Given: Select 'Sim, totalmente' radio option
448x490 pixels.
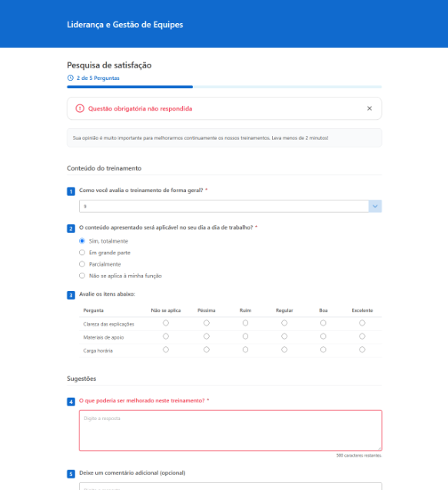Looking at the screenshot, I should tap(82, 241).
